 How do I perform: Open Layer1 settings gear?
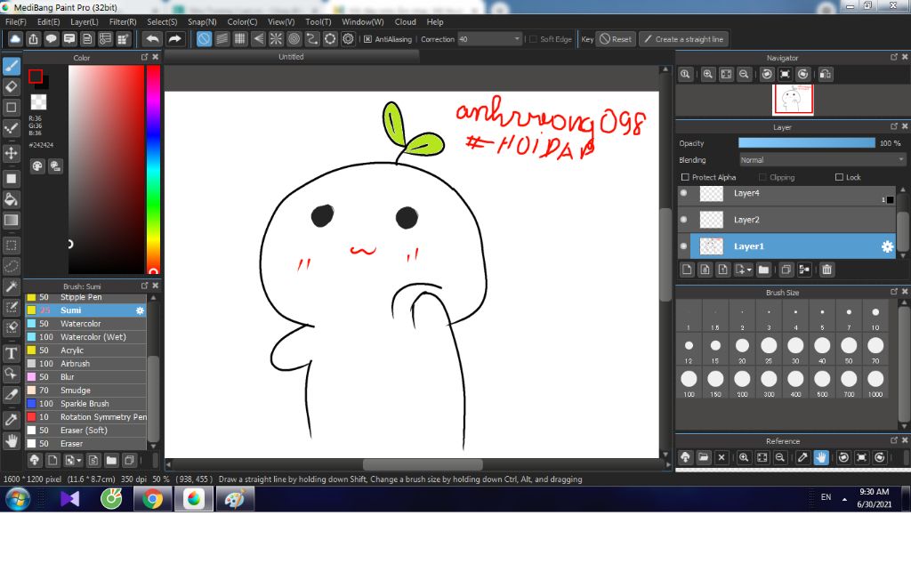click(x=887, y=246)
